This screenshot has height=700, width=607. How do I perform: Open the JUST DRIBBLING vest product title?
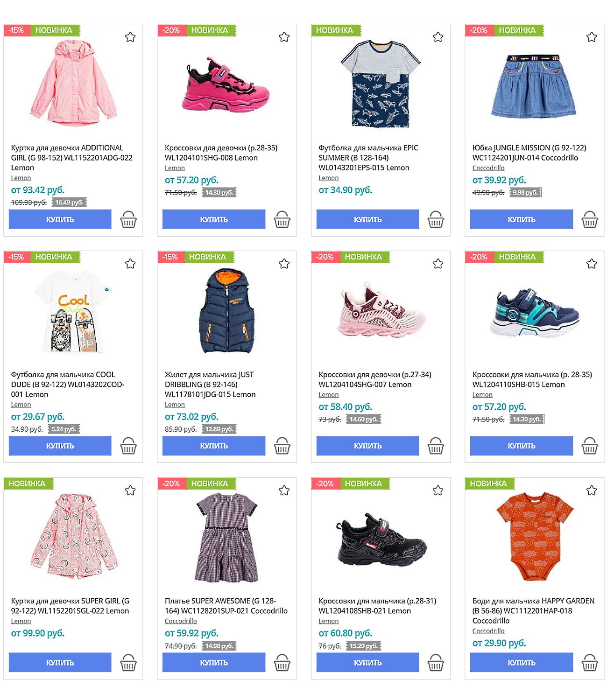(210, 385)
